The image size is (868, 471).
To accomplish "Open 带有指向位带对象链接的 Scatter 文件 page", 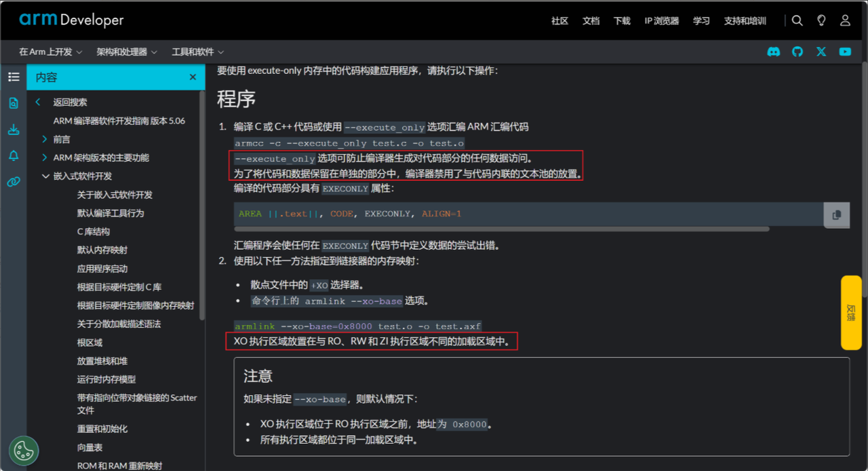I will (x=137, y=404).
